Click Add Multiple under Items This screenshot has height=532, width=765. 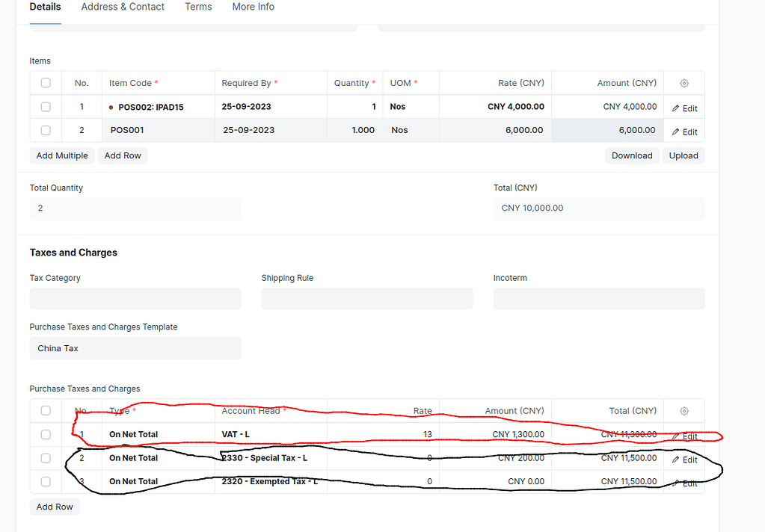(62, 155)
